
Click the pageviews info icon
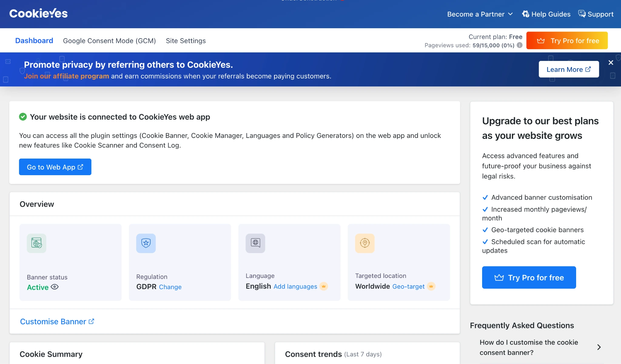(x=519, y=45)
